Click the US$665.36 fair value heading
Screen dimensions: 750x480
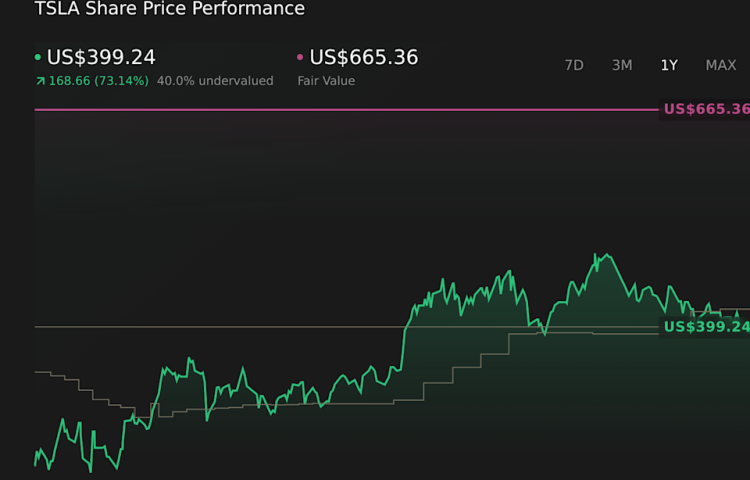tap(364, 58)
